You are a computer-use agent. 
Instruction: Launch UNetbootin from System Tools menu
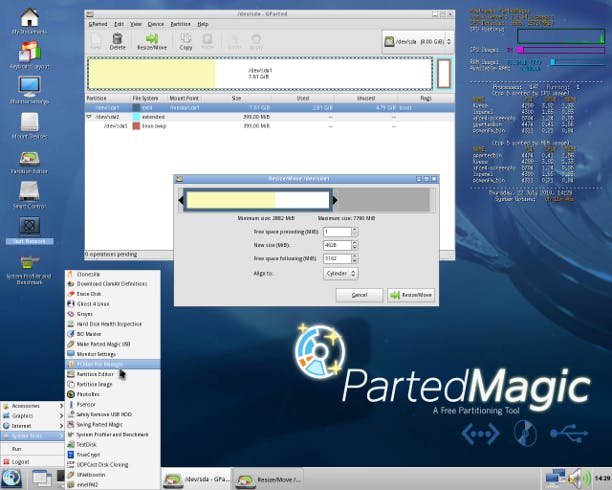(112, 475)
